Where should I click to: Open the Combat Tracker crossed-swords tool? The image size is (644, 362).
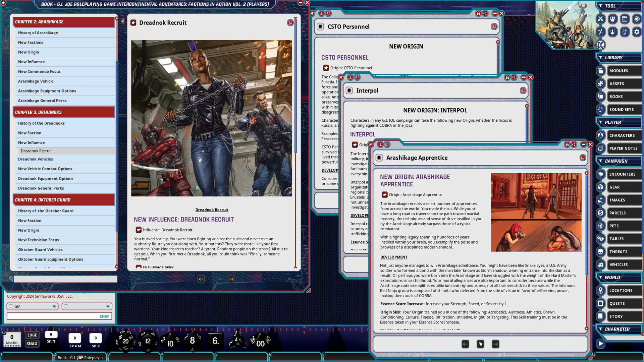pos(600,19)
